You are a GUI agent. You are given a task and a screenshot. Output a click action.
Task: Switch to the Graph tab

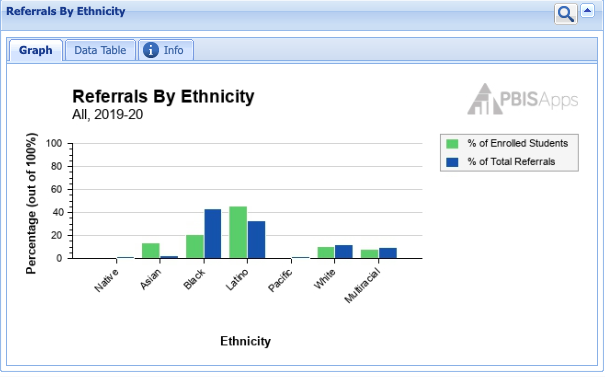click(x=35, y=50)
